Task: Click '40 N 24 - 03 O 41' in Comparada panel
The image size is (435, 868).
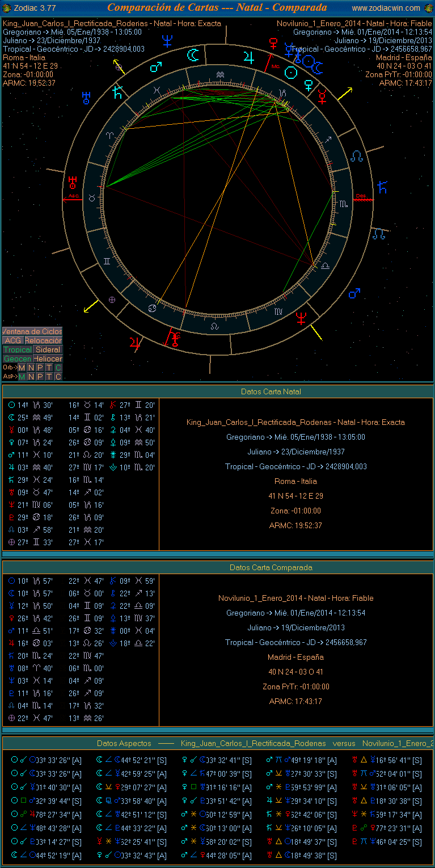Action: (x=295, y=672)
